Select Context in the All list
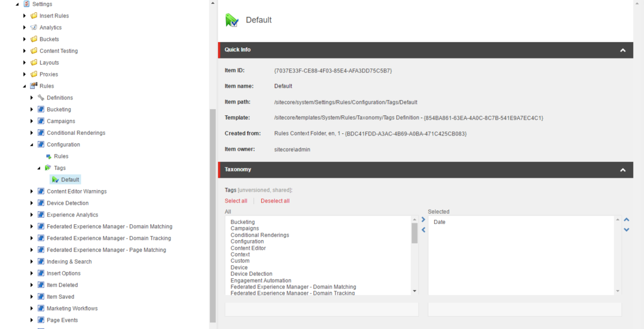 point(240,255)
